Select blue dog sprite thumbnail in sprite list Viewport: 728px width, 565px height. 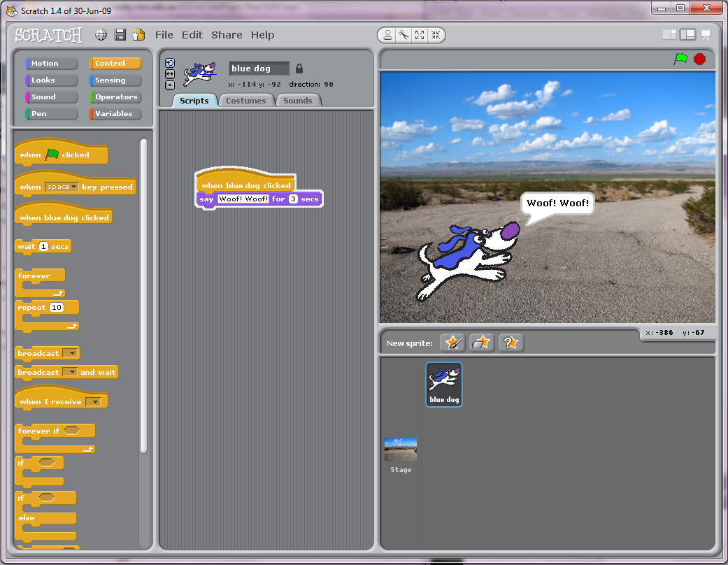[x=444, y=385]
